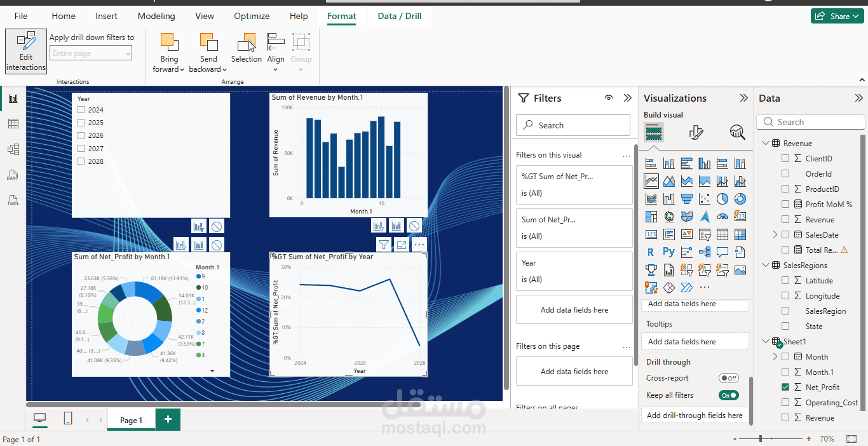Check the Profit MoM % field
The image size is (868, 446).
[x=785, y=204]
